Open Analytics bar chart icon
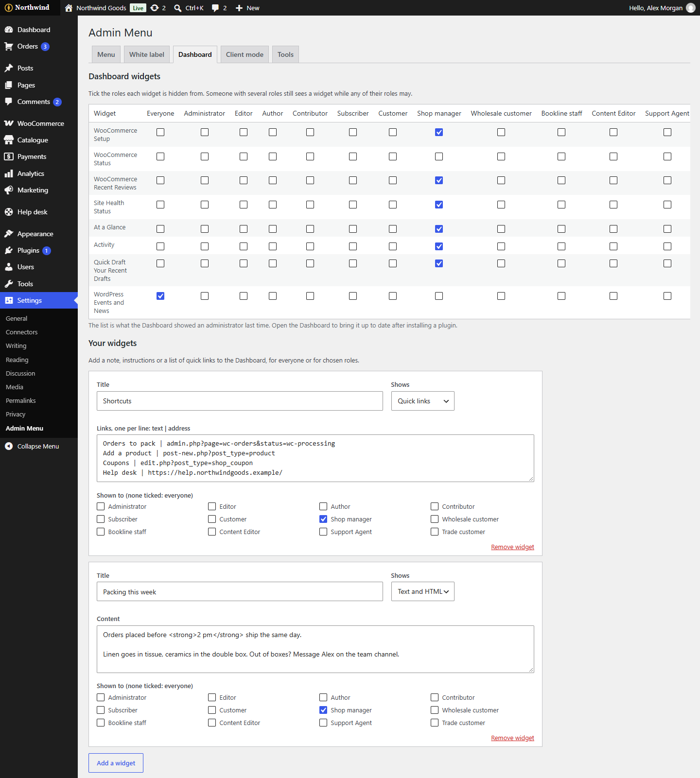700x778 pixels. (x=9, y=173)
